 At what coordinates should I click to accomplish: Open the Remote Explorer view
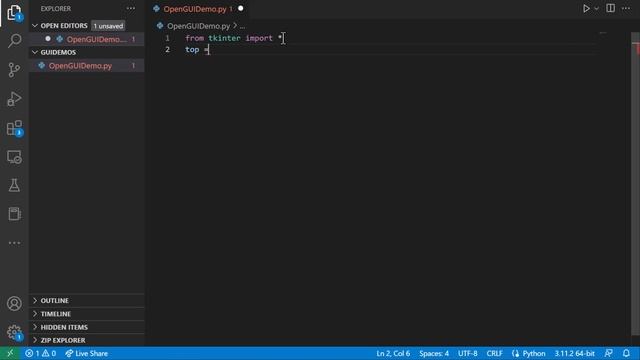click(14, 157)
